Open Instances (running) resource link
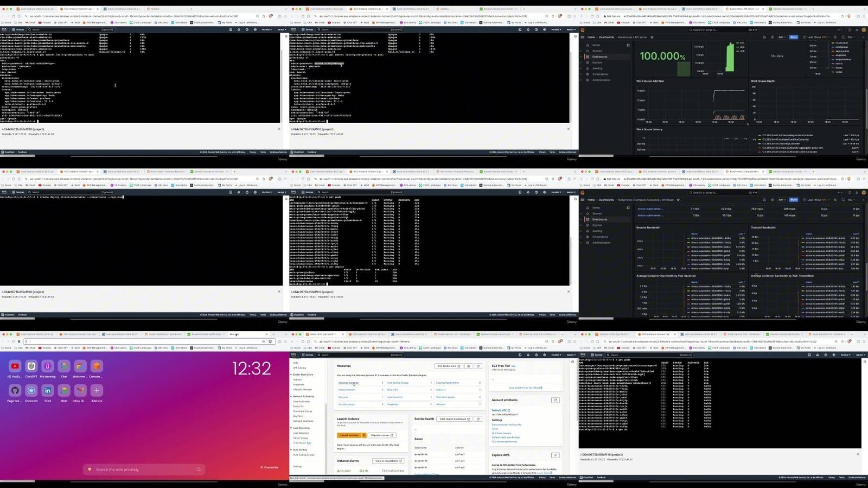The width and height of the screenshot is (868, 488). tap(348, 383)
